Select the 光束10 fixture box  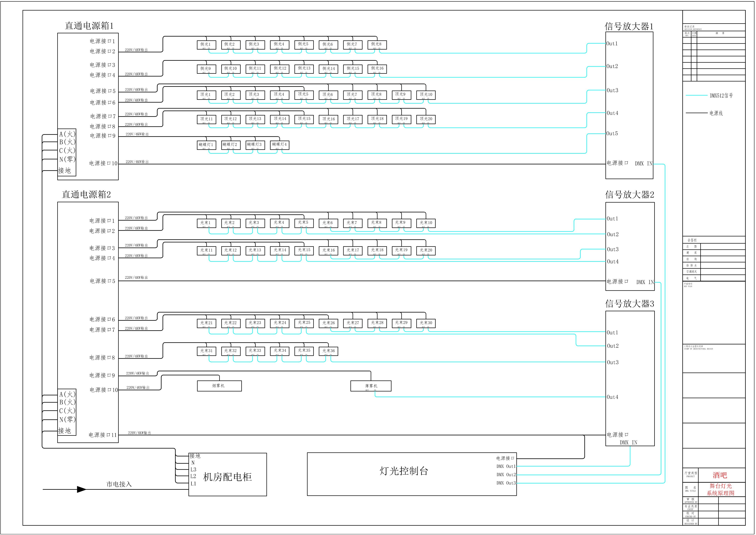pyautogui.click(x=426, y=223)
